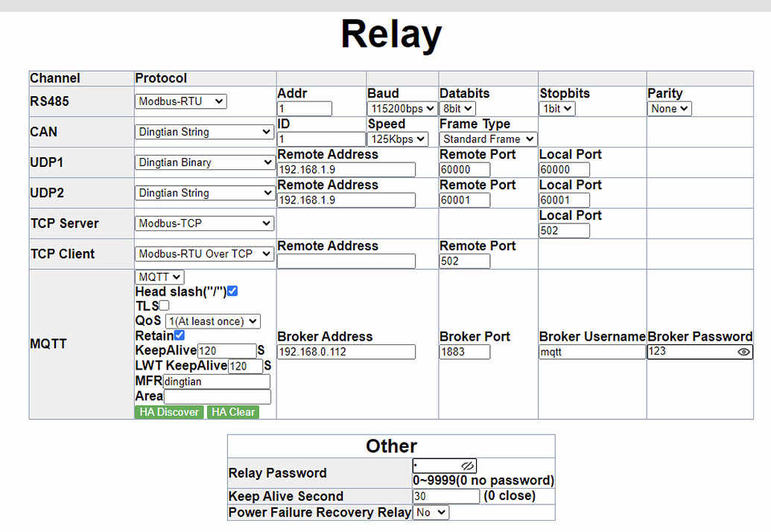Viewport: 771px width, 532px height.
Task: Open the RS485 Baud rate dropdown
Action: (402, 108)
